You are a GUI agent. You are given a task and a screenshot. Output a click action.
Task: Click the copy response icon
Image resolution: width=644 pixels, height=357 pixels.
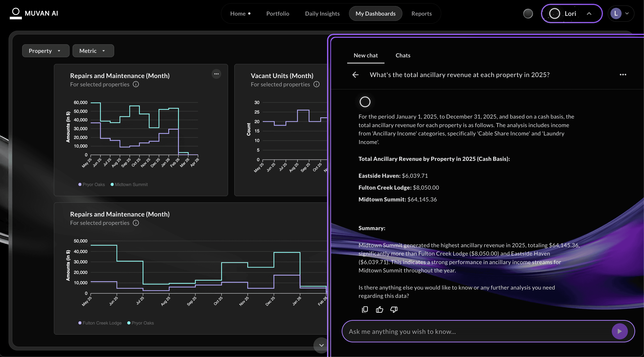pyautogui.click(x=365, y=309)
